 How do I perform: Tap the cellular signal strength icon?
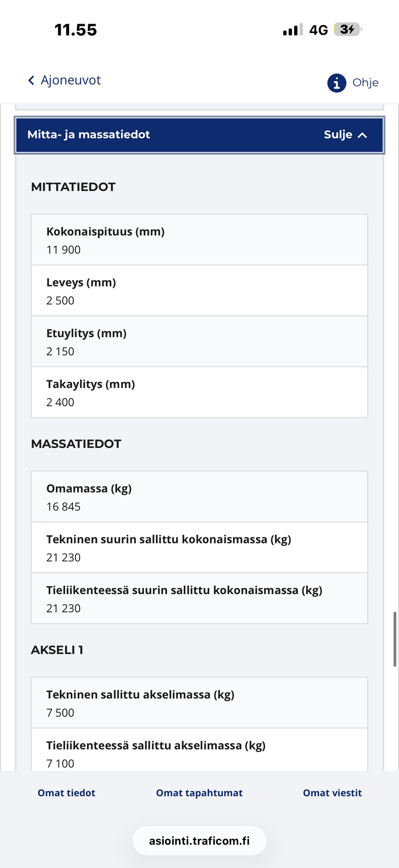[x=293, y=30]
